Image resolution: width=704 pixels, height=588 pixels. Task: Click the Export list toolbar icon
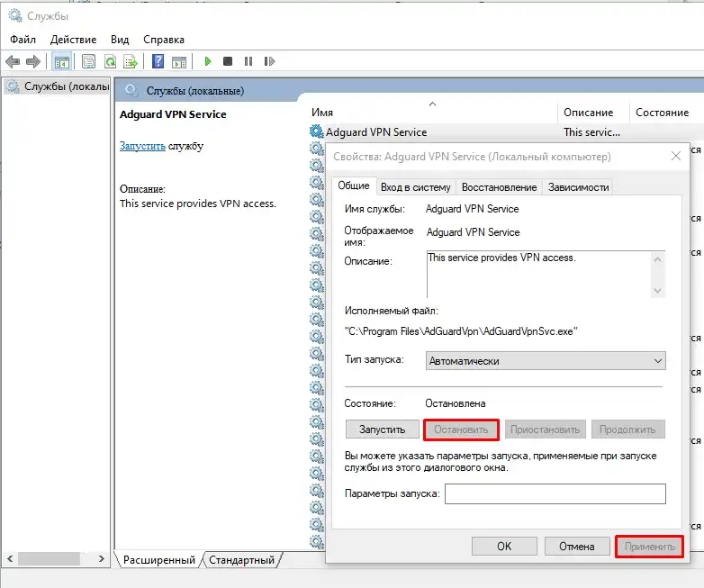[x=131, y=61]
